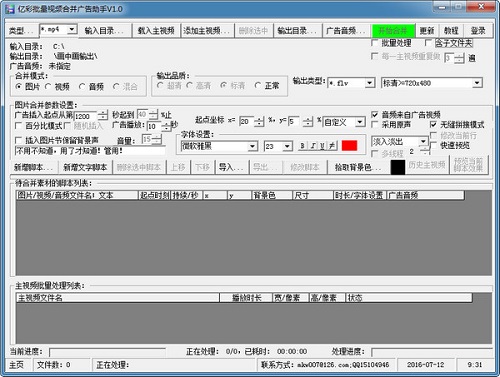Viewport: 500px width, 377px height.
Task: Click 输出目录 toolbar button
Action: pos(297,31)
